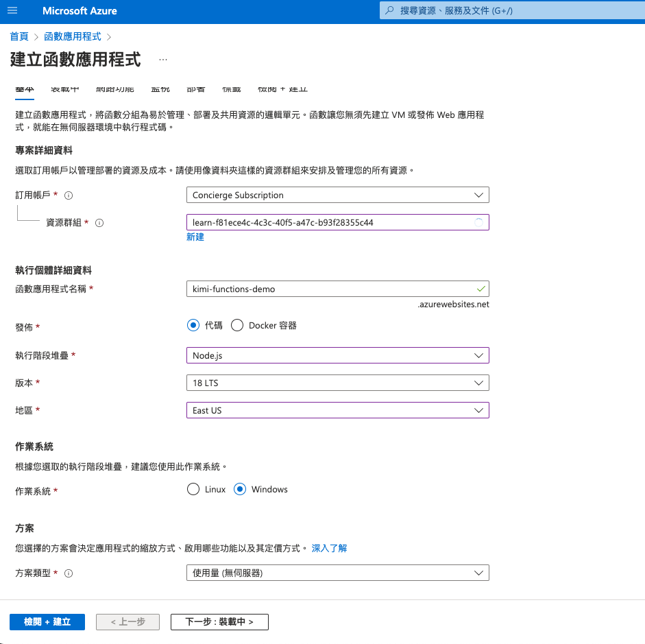Click the 專案詳細資料 heading
This screenshot has height=644, width=645.
(x=44, y=150)
